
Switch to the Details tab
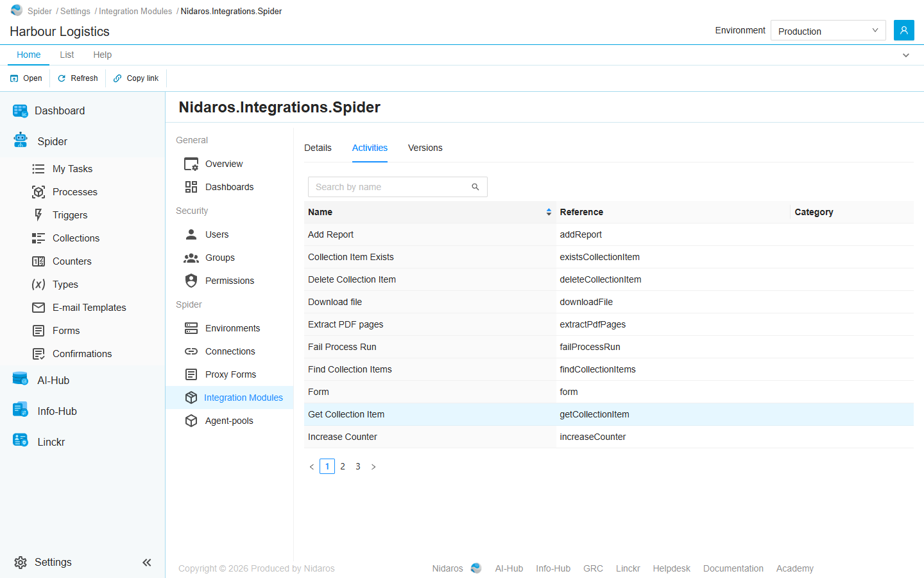pos(318,148)
